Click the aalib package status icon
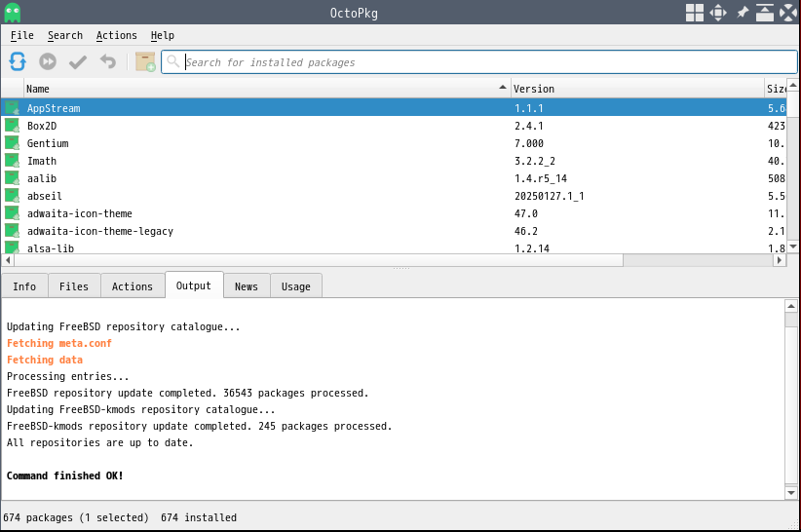The image size is (801, 532). point(13,178)
